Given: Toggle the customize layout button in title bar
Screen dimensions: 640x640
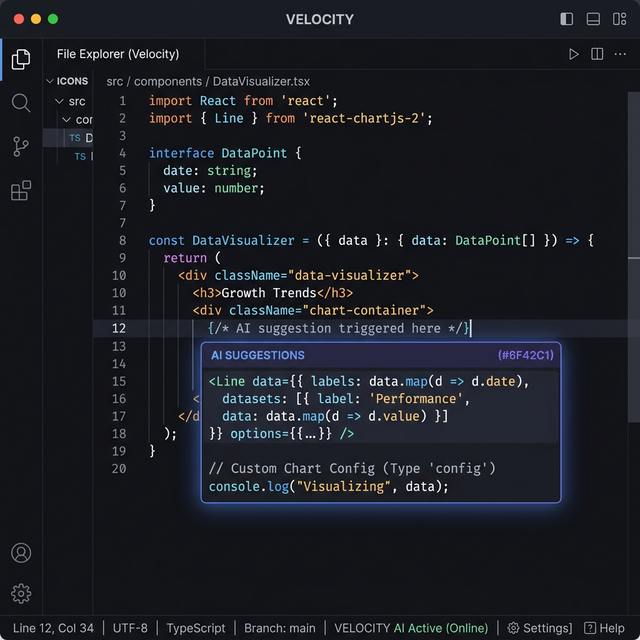Looking at the screenshot, I should coord(619,19).
